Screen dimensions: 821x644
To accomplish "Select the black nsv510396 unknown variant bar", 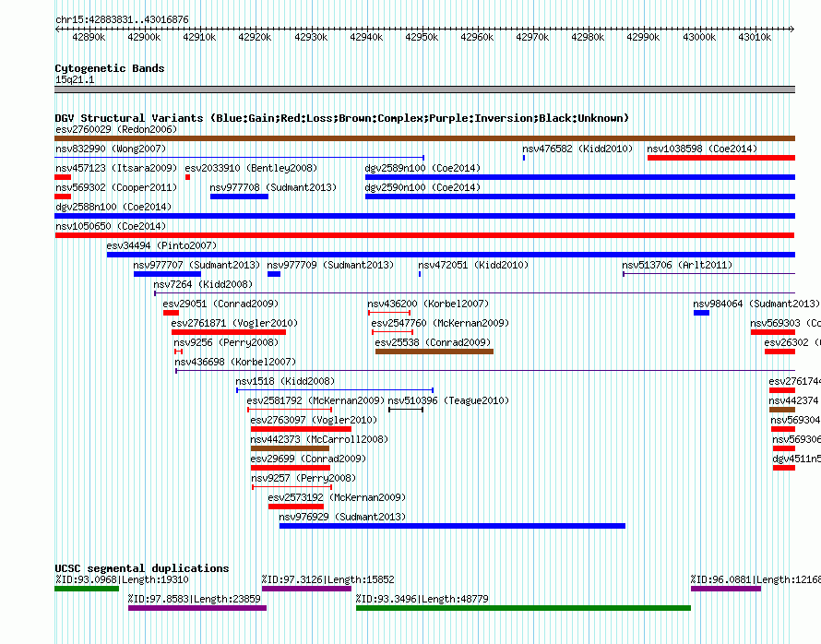I will click(x=406, y=410).
